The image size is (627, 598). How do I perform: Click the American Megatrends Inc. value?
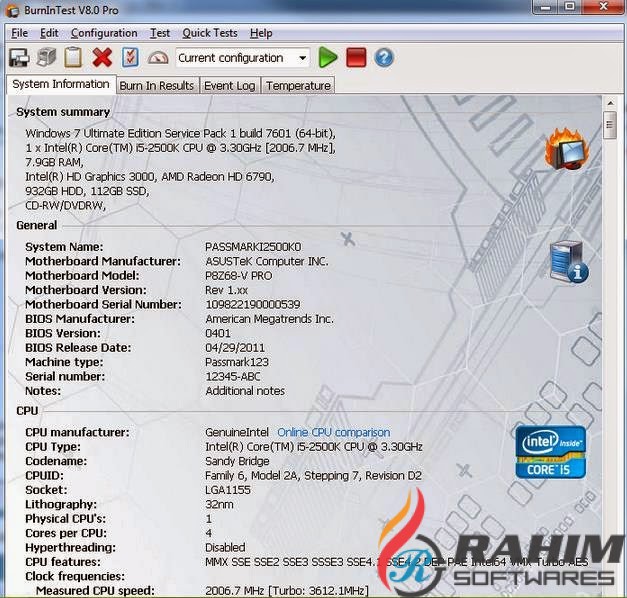point(270,319)
